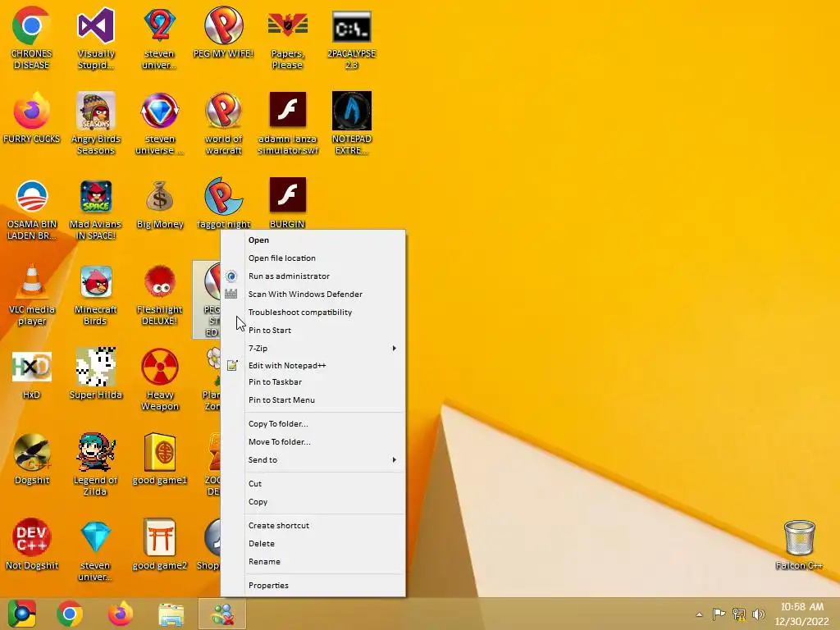The height and width of the screenshot is (630, 840).
Task: Open the first taskbar Chrome-like colorful icon
Action: (21, 614)
